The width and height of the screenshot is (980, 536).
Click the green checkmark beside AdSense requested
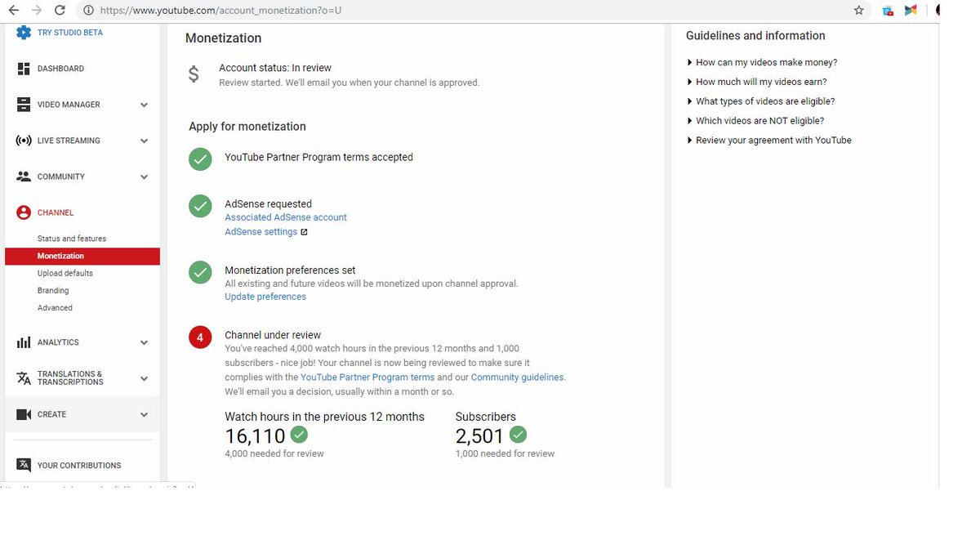200,206
